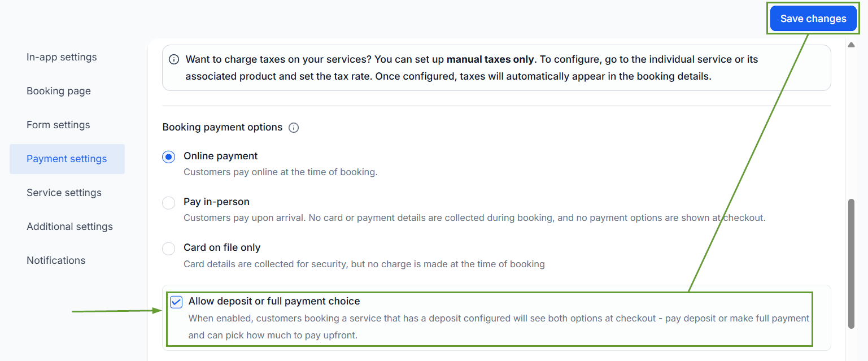
Task: Open Form settings section
Action: [x=58, y=125]
